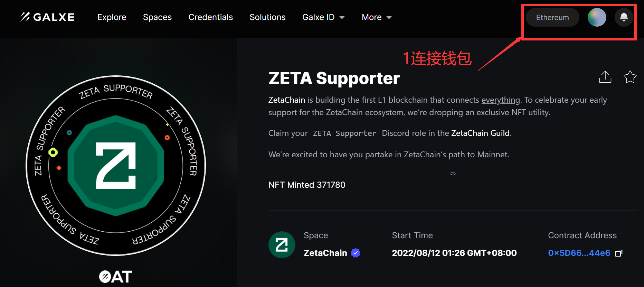The height and width of the screenshot is (287, 644).
Task: Open the Credentials page
Action: [x=210, y=17]
